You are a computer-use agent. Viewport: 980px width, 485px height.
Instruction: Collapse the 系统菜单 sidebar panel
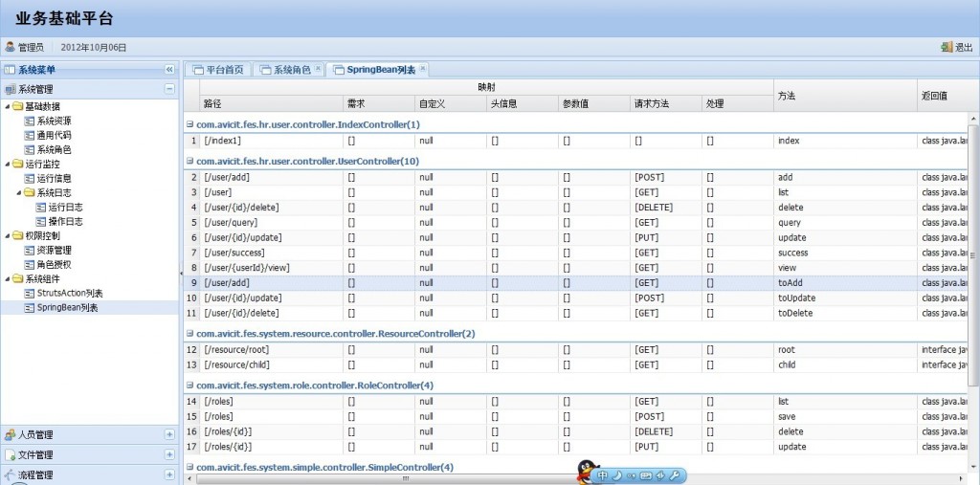point(169,70)
